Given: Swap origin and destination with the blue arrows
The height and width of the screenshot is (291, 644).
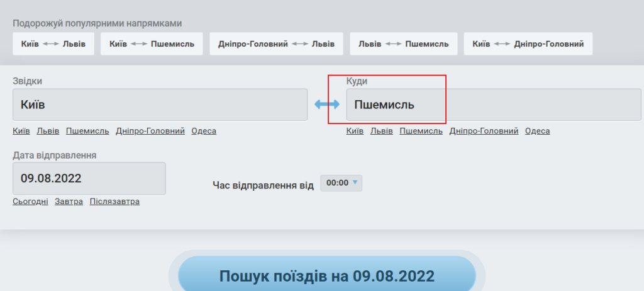Looking at the screenshot, I should 327,105.
